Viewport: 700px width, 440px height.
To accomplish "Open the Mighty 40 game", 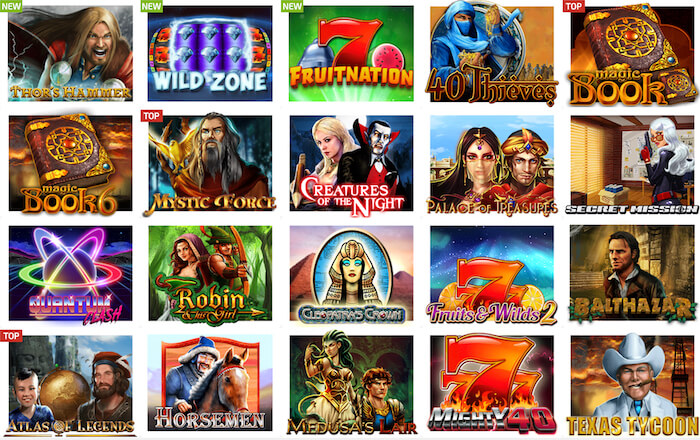I will pos(492,384).
